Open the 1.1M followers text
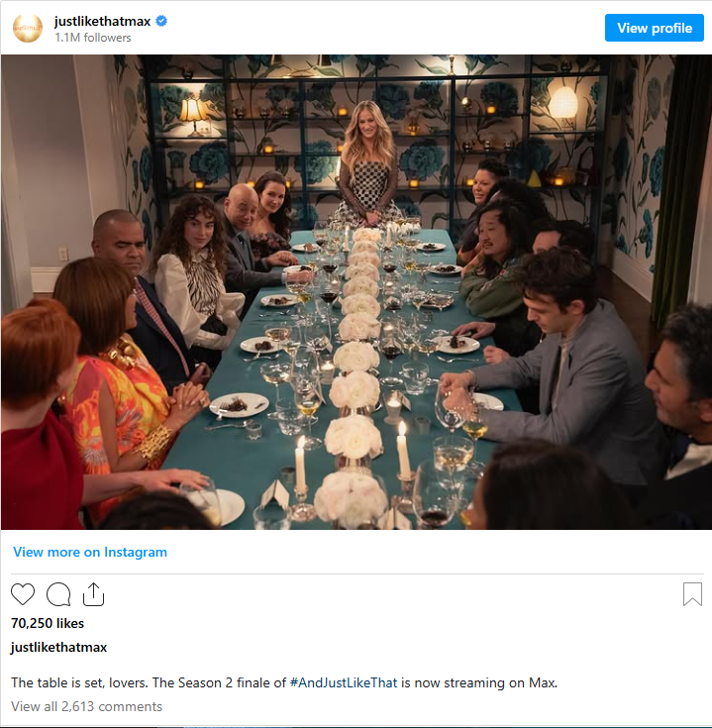This screenshot has height=728, width=712. (x=93, y=38)
